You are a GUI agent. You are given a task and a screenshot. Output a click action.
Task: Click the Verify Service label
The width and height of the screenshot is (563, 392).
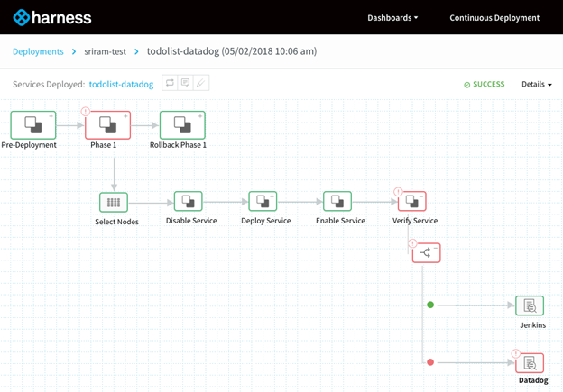415,221
